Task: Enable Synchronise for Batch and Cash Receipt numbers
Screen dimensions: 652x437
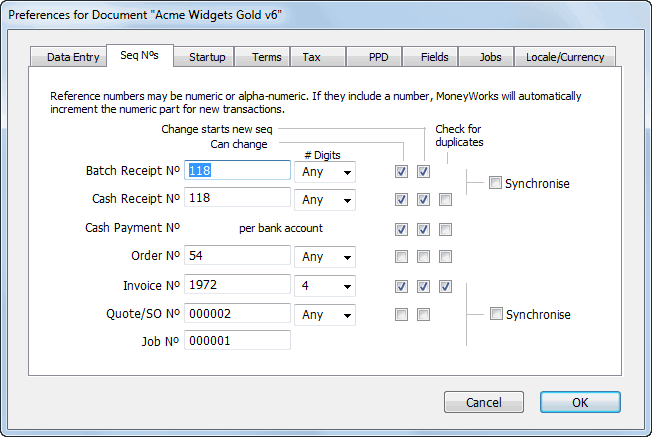Action: coord(495,183)
